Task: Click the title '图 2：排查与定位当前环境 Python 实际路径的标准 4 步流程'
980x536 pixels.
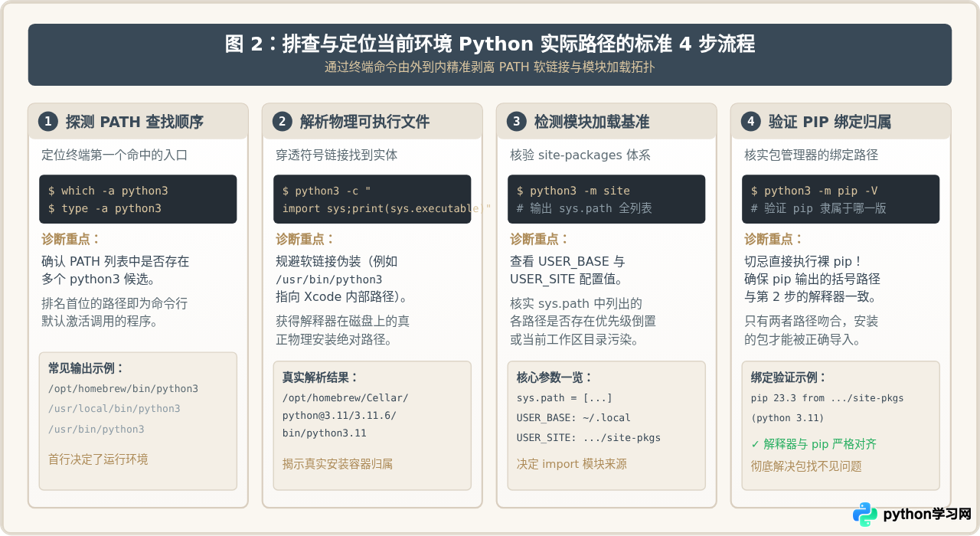Action: [490, 44]
